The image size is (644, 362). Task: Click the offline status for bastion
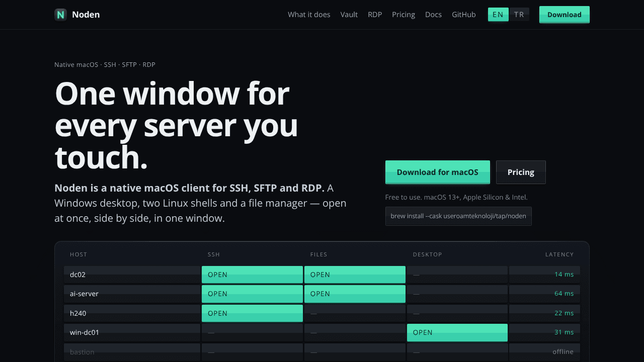point(563,352)
